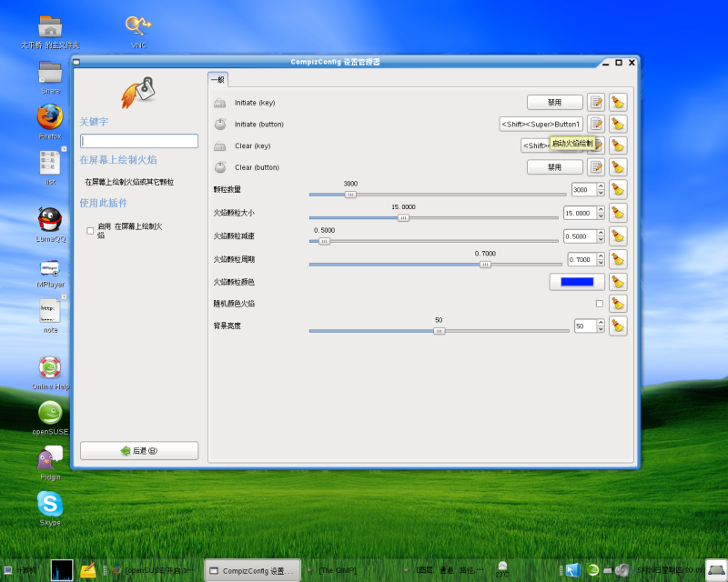Reset 颗粒数量 with its broom icon
The image size is (728, 582).
point(618,189)
